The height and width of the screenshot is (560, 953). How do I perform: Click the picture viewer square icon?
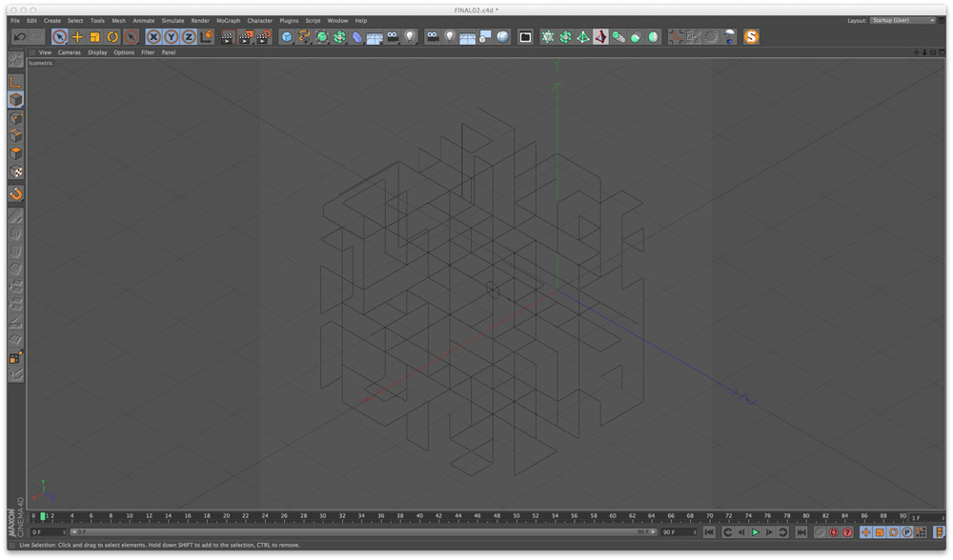pyautogui.click(x=525, y=37)
